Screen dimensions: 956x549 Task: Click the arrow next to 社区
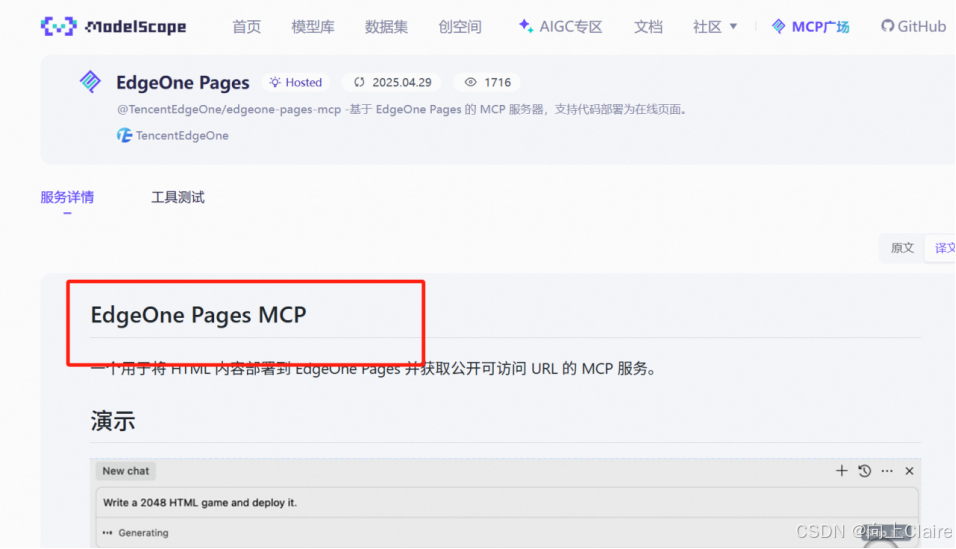click(733, 27)
